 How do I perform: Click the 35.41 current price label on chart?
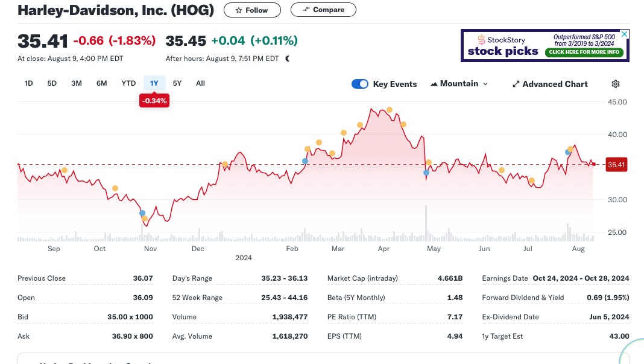click(x=616, y=165)
